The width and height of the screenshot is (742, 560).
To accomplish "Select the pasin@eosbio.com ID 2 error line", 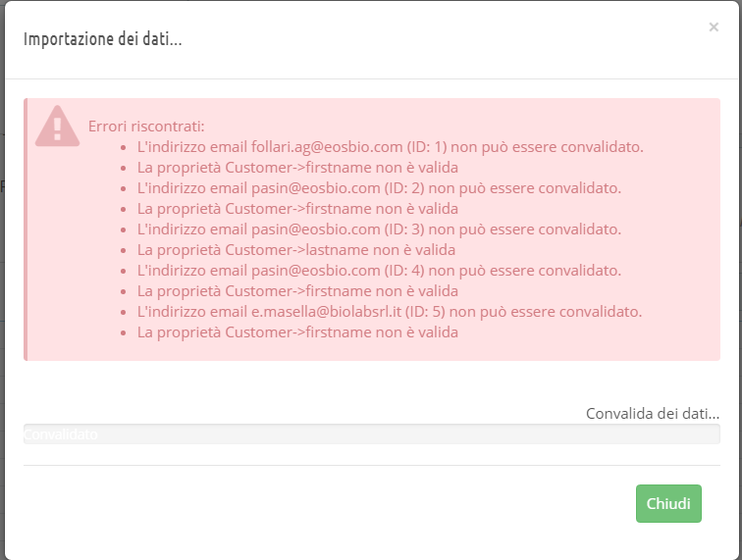I will click(379, 187).
